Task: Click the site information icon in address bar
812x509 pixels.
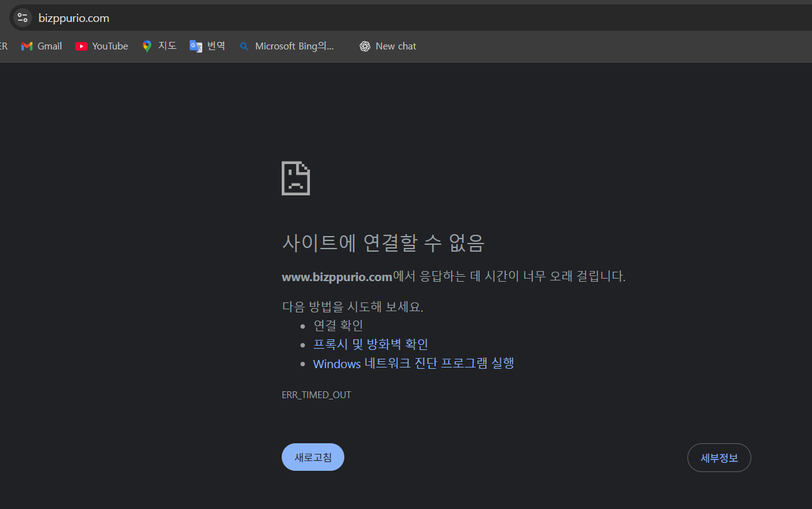Action: (23, 18)
